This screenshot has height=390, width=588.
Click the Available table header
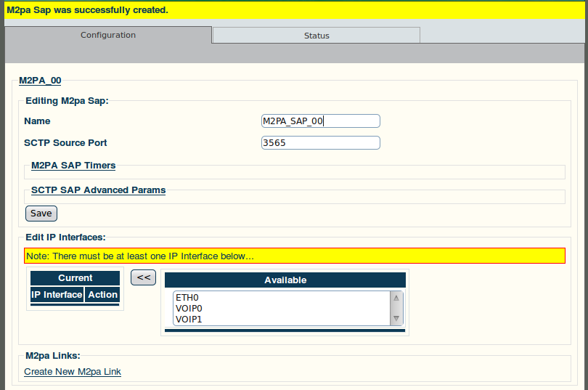click(x=285, y=280)
